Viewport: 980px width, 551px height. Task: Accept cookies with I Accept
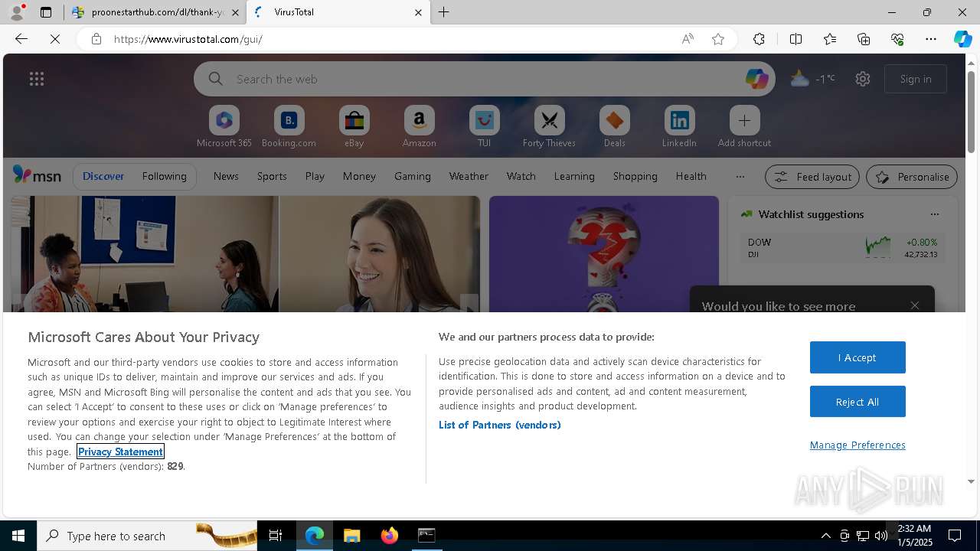click(x=857, y=357)
